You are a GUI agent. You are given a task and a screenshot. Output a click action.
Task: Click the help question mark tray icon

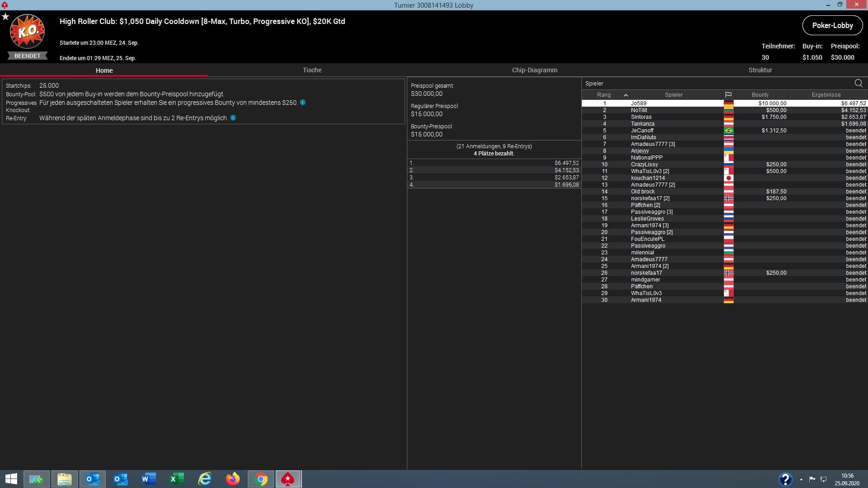click(785, 479)
